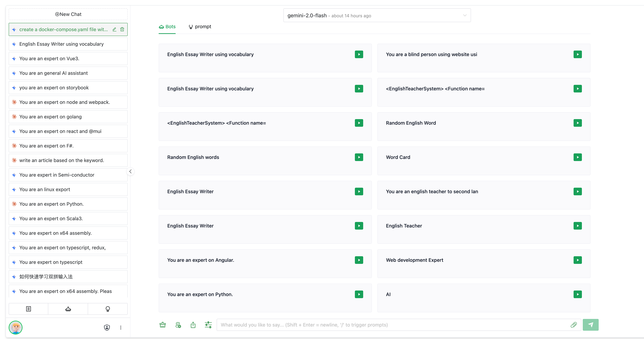This screenshot has width=644, height=339.
Task: Start a New Chat
Action: (68, 14)
